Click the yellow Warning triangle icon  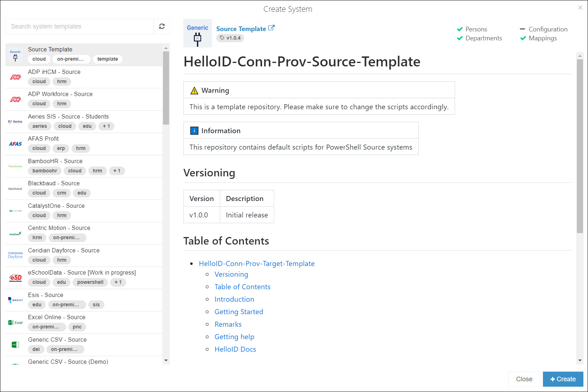(194, 91)
